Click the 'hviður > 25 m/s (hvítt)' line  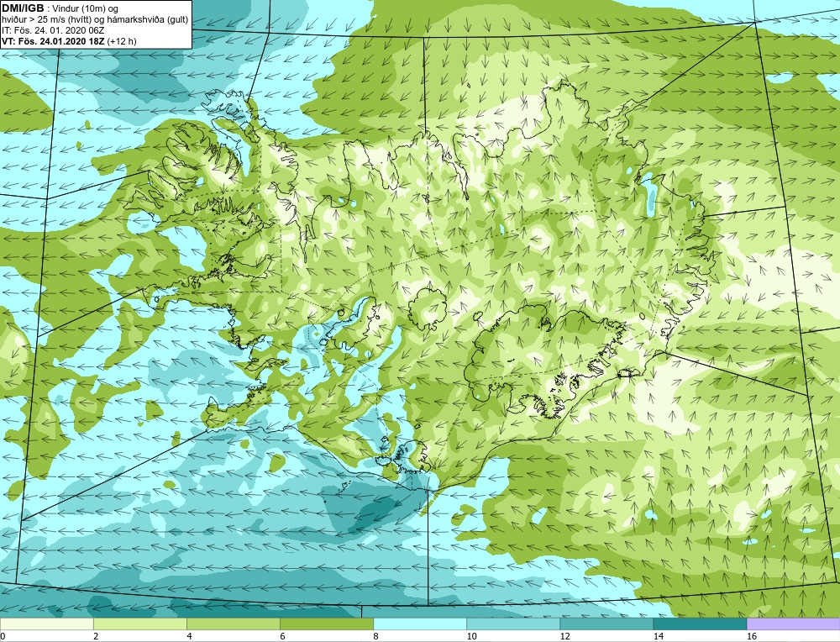point(46,19)
